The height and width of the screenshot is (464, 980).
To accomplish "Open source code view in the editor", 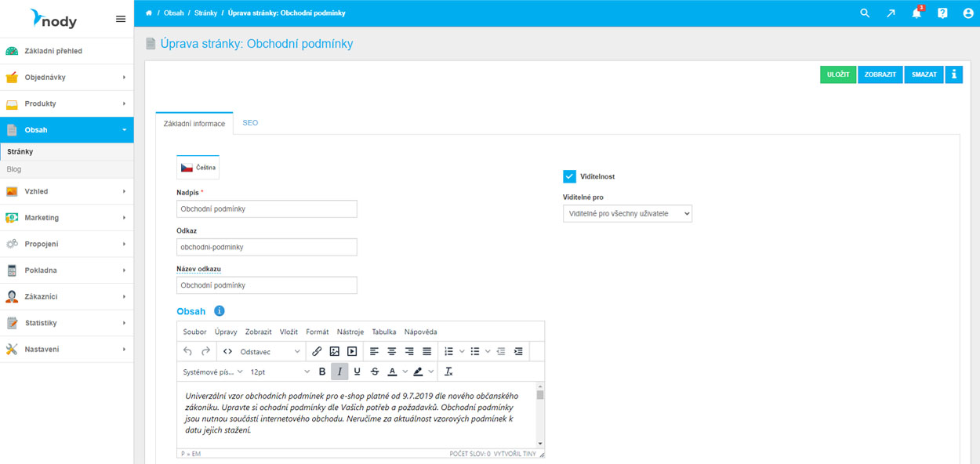I will click(227, 352).
